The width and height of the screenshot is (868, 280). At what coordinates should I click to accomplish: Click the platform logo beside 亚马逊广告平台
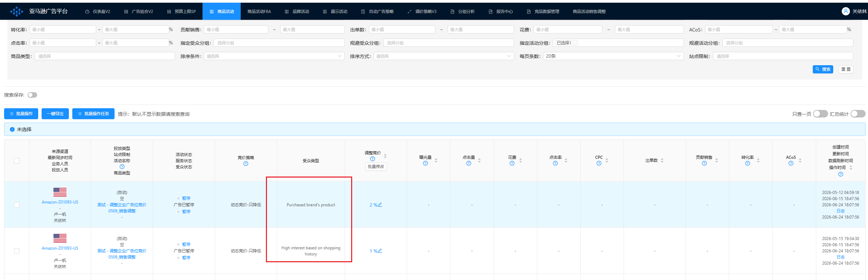pos(16,11)
